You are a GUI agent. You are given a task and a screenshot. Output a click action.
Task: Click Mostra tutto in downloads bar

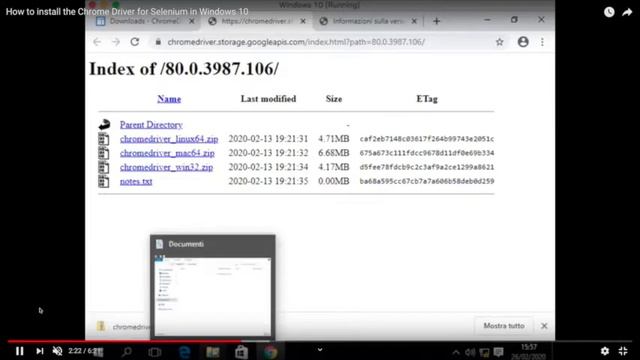click(504, 326)
